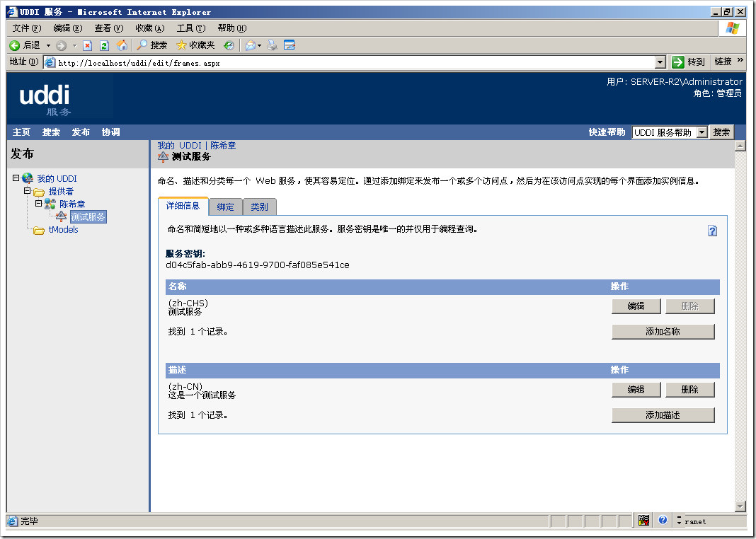Screen dimensions: 756x539
Task: Open the address bar dropdown
Action: tap(660, 62)
